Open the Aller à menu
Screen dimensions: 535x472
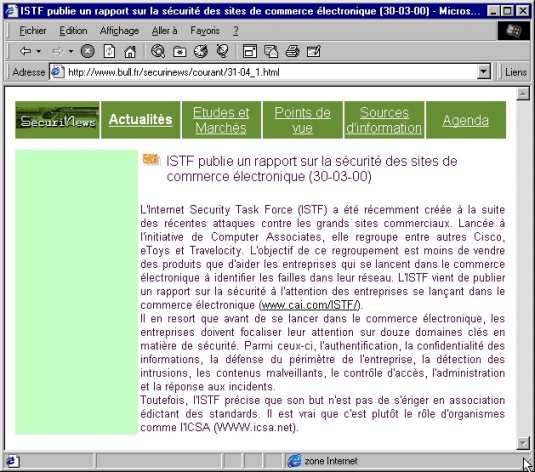pos(164,31)
